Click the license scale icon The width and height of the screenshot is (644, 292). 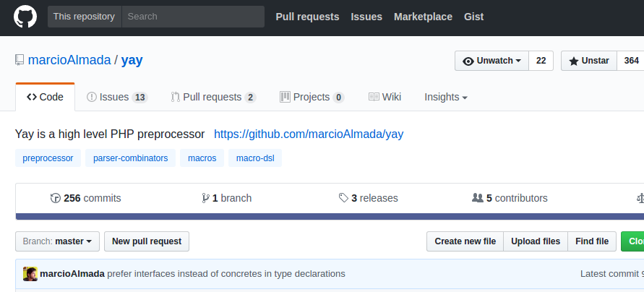click(x=640, y=198)
